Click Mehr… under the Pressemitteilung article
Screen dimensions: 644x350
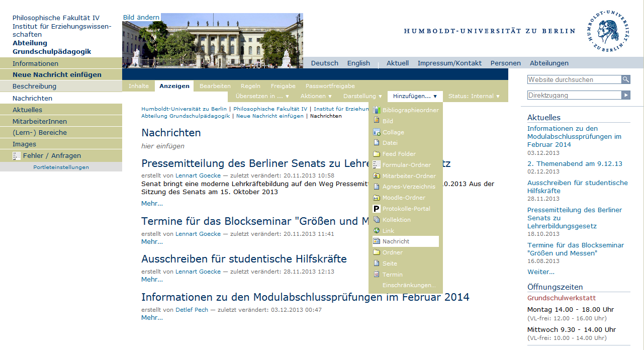coord(152,204)
